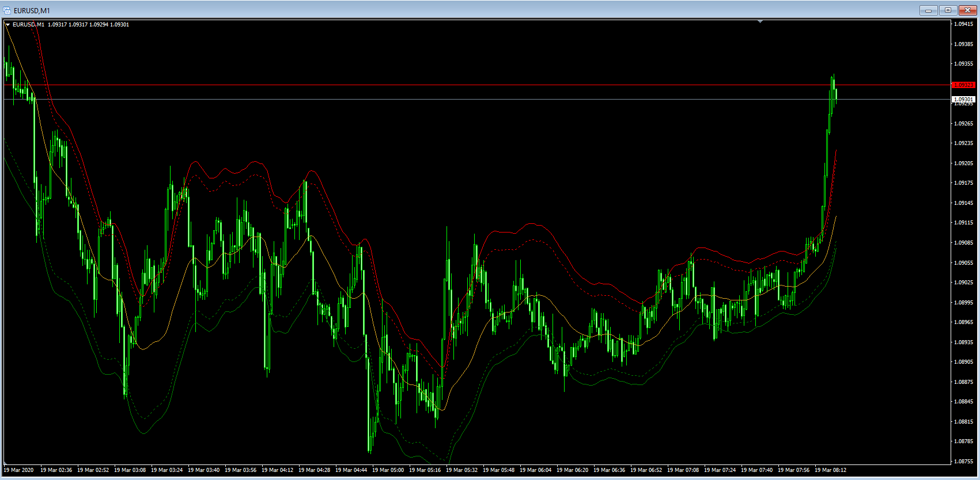Click the 19 Mar 06:04 time label
980x480 pixels.
[535, 470]
